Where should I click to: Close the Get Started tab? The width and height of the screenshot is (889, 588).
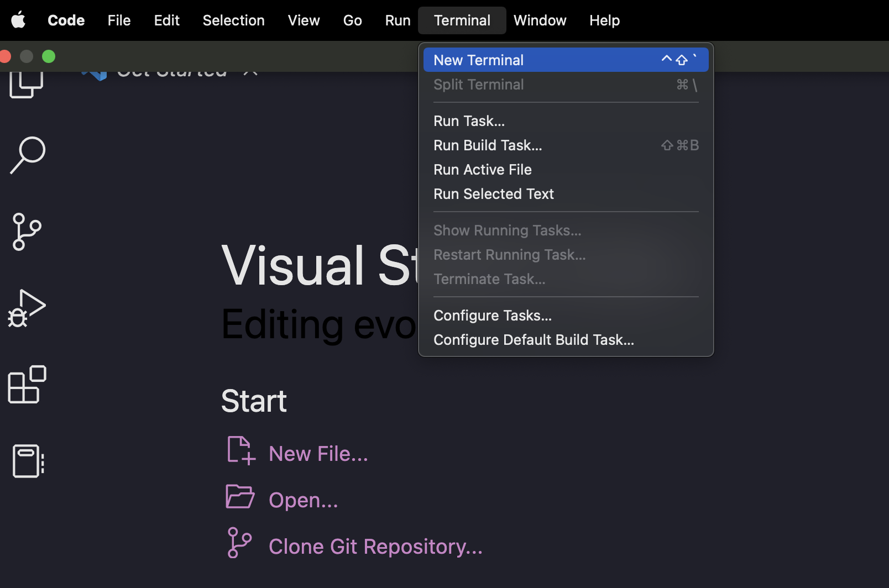tap(250, 72)
